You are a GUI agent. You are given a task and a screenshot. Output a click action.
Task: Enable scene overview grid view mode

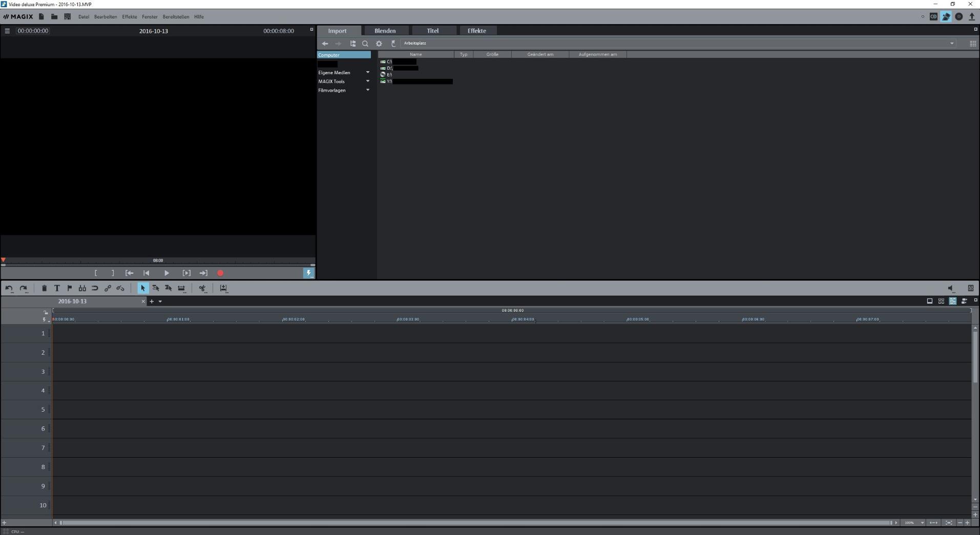[x=941, y=301]
